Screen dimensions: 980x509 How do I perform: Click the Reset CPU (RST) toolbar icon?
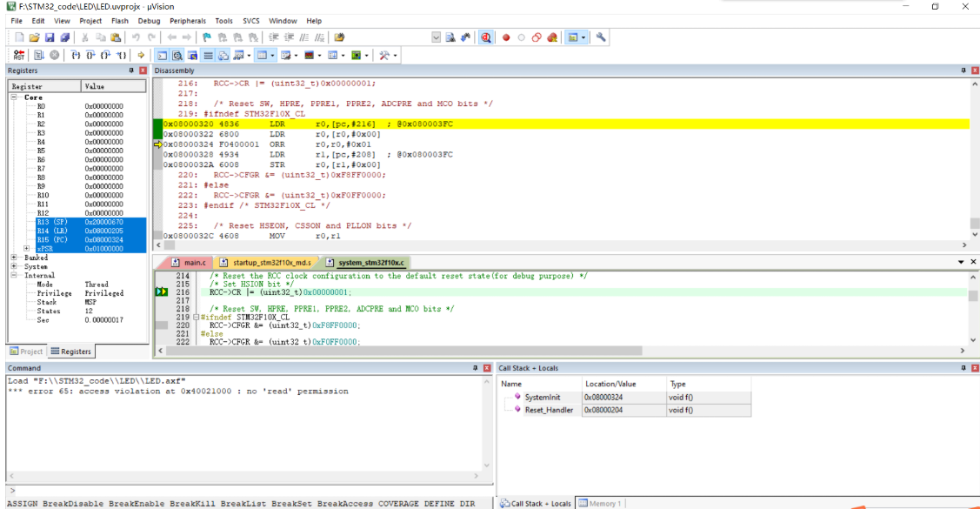click(x=19, y=55)
